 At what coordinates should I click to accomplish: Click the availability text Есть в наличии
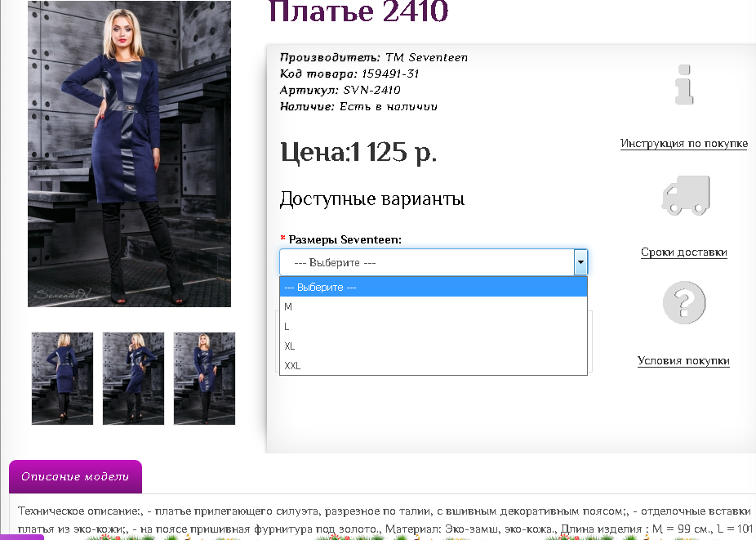389,106
